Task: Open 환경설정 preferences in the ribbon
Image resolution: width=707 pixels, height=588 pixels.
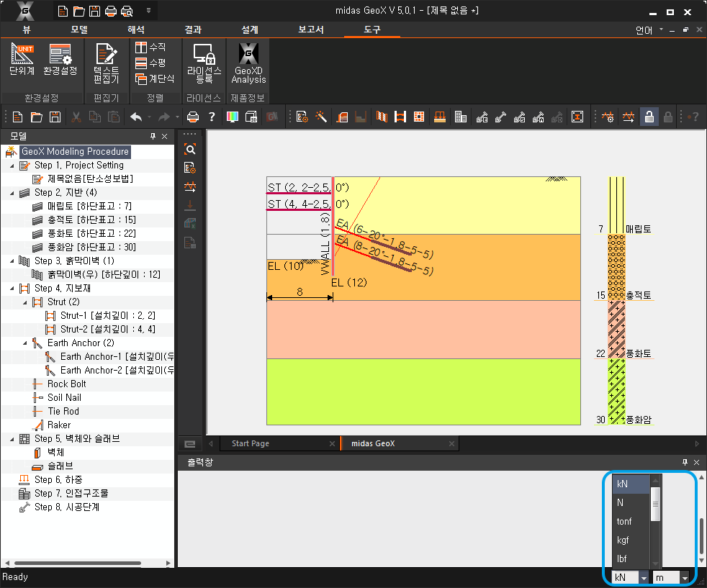Action: pos(60,60)
